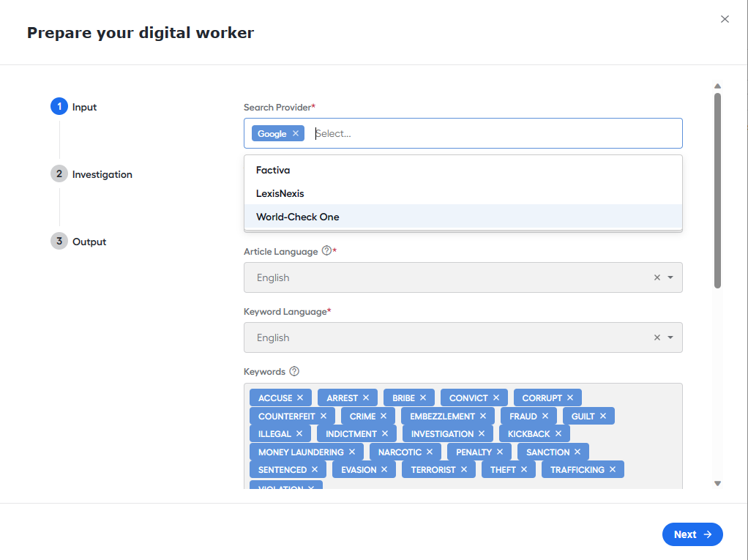Delete the FRAUD keyword tag
Viewport: 748px width, 560px height.
click(545, 416)
